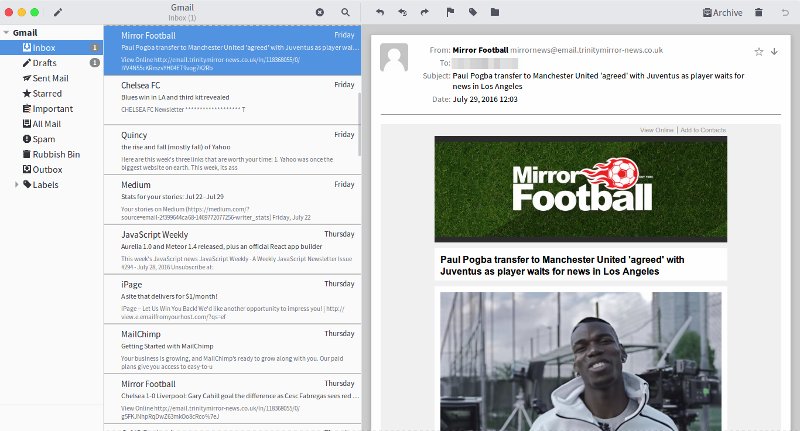This screenshot has width=800, height=431.
Task: Star the Mirror Football email
Action: pos(758,50)
